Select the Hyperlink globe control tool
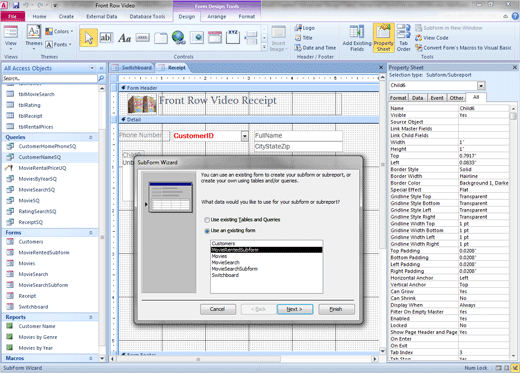 pos(179,38)
